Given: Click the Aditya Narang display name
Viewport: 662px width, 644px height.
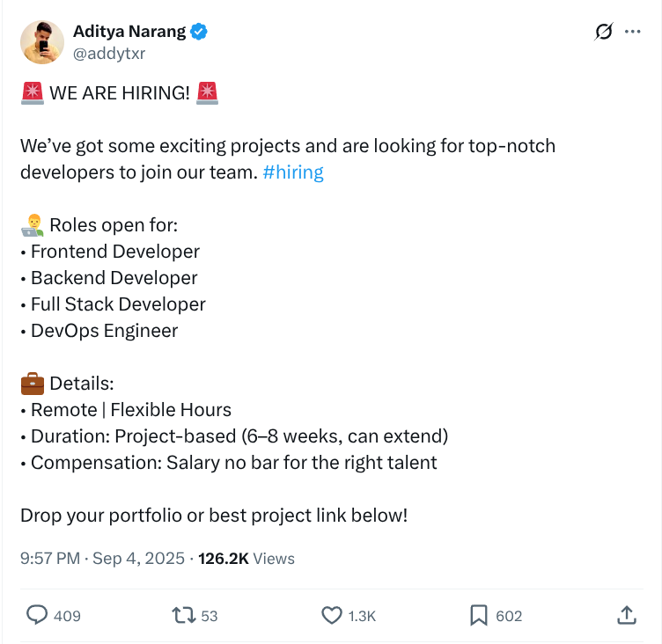Looking at the screenshot, I should coord(129,32).
